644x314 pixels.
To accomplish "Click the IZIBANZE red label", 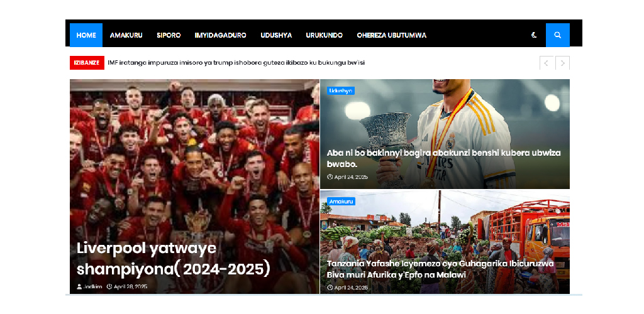I will [87, 63].
